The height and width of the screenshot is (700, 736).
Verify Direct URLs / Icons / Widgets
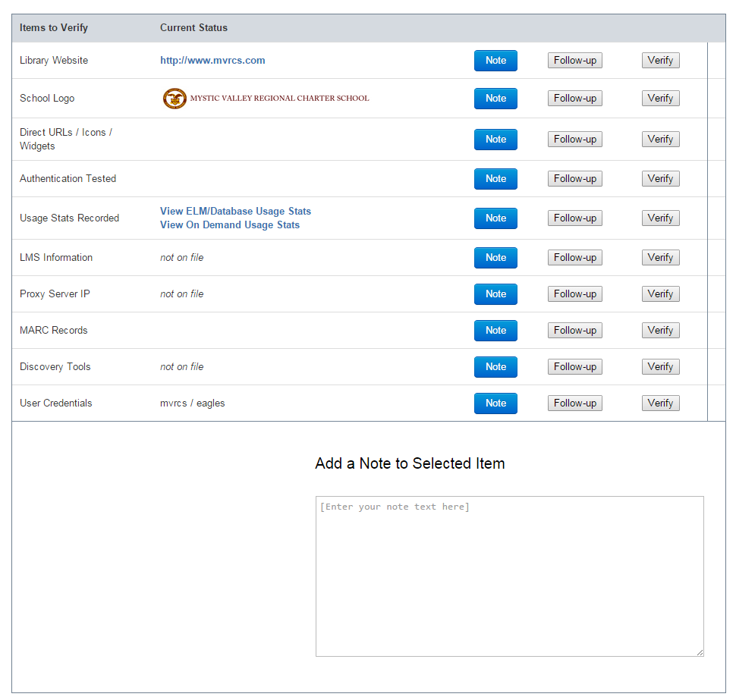(x=660, y=140)
